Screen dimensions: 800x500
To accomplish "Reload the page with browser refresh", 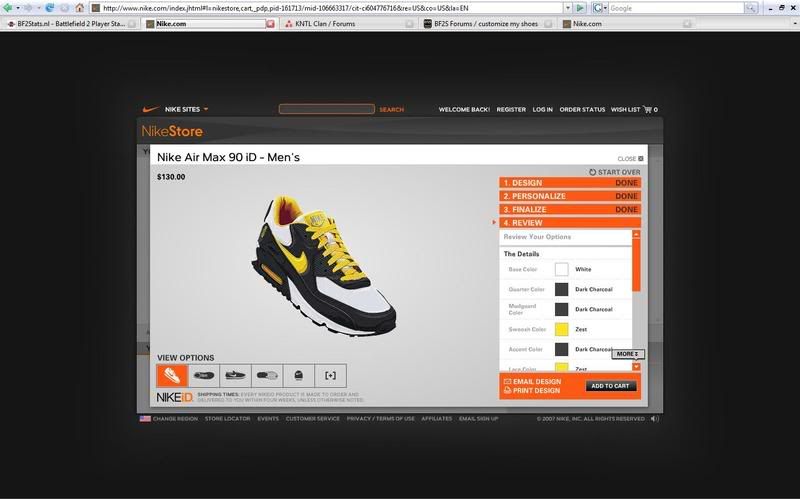I will [x=49, y=8].
